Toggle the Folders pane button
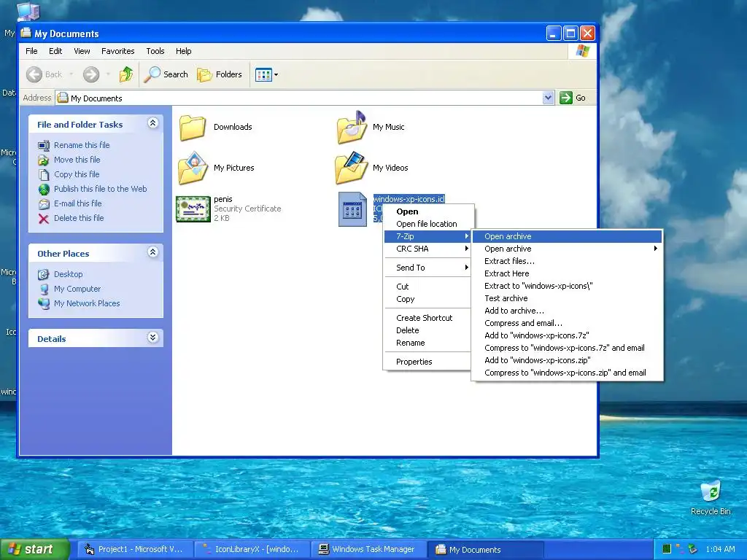The height and width of the screenshot is (560, 747). coord(220,74)
